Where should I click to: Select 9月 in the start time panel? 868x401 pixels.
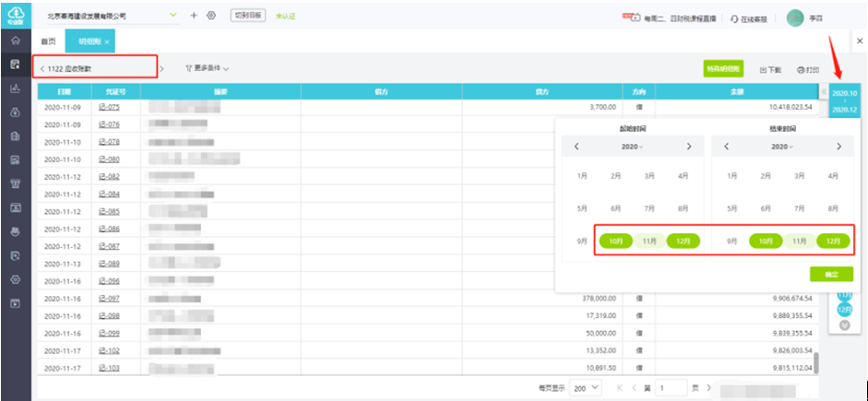coord(582,242)
